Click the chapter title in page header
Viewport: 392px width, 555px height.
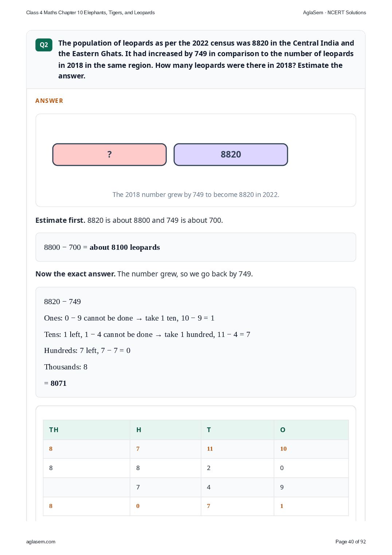tap(90, 12)
